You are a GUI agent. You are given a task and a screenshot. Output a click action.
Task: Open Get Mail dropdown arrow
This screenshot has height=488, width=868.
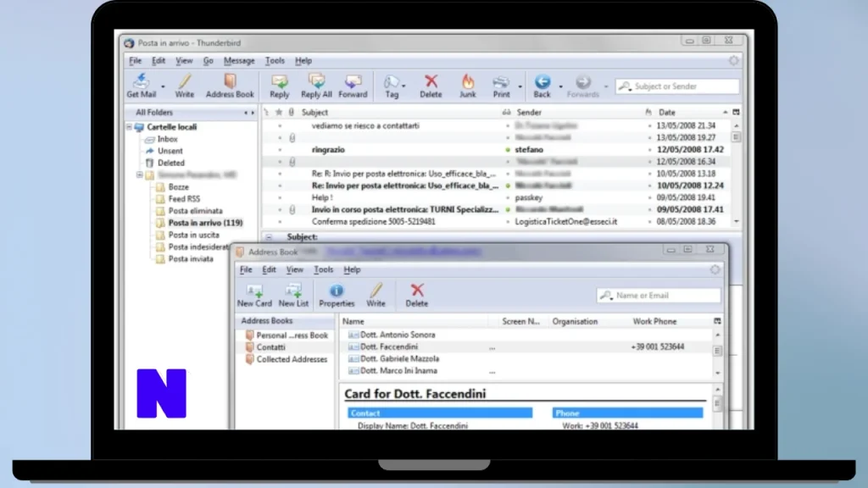click(x=163, y=87)
